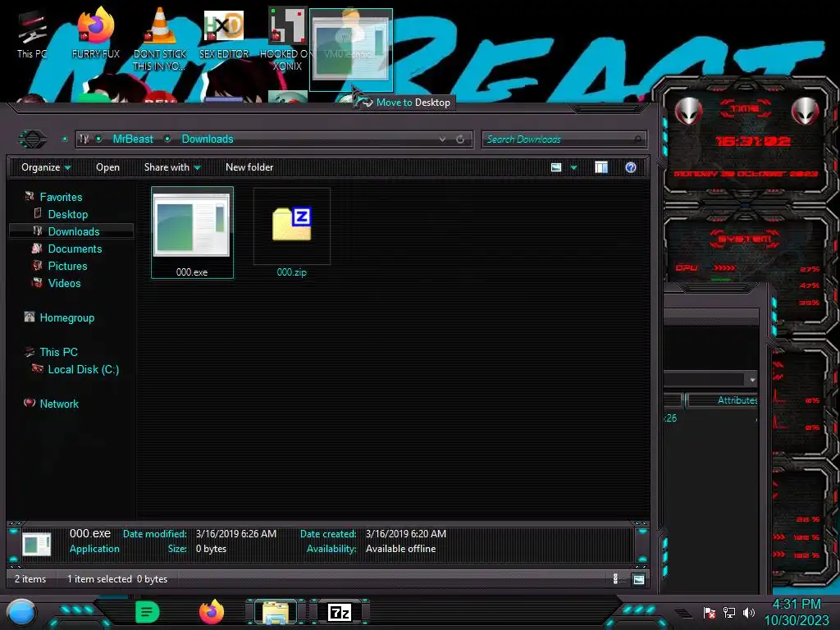This screenshot has height=630, width=840.
Task: Create a New folder
Action: (x=249, y=167)
